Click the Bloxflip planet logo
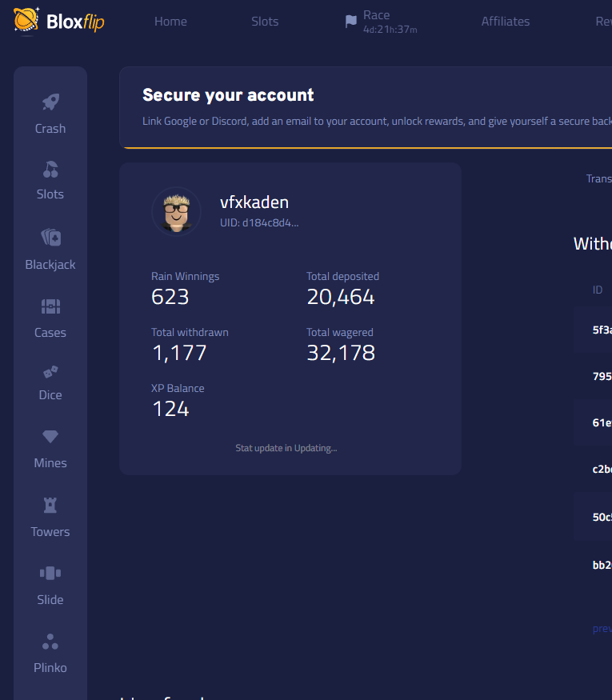612x700 pixels. 26,21
